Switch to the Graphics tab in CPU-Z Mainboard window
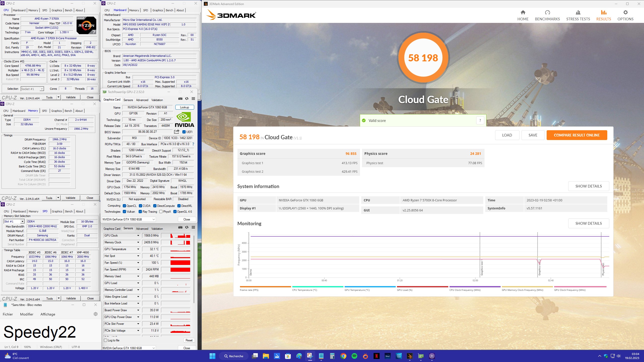This screenshot has width=644, height=362. coord(157,10)
